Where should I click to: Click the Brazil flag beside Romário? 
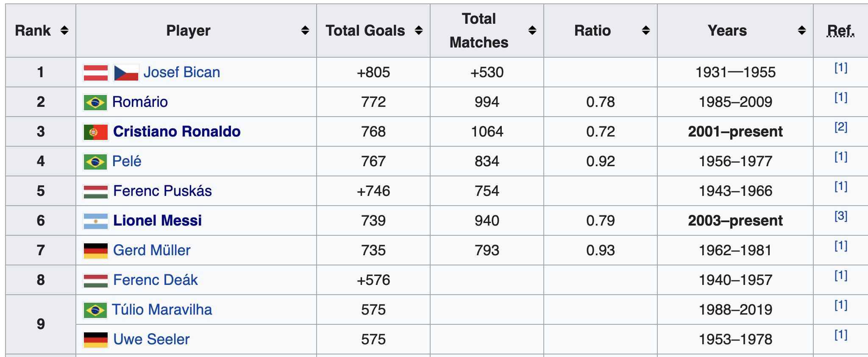point(94,102)
